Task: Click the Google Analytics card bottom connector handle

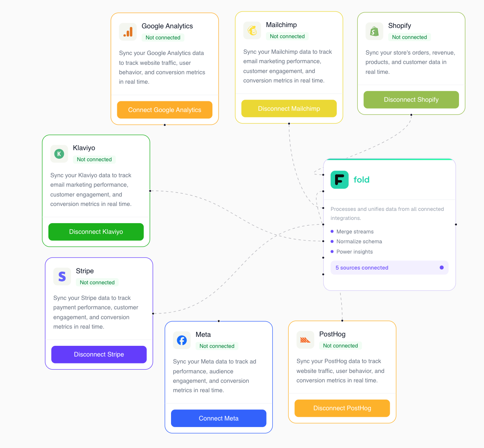Action: tap(165, 125)
